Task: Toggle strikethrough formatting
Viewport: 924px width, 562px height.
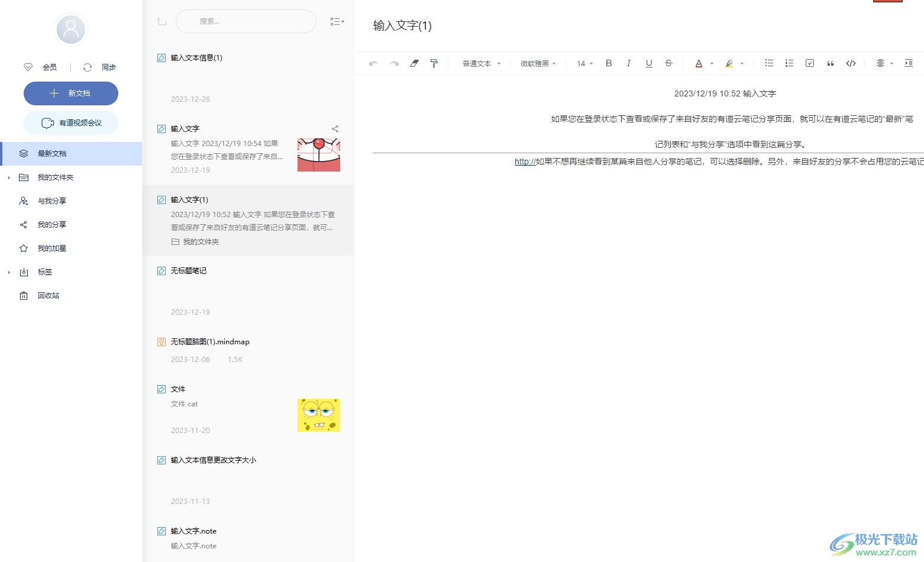Action: 668,63
